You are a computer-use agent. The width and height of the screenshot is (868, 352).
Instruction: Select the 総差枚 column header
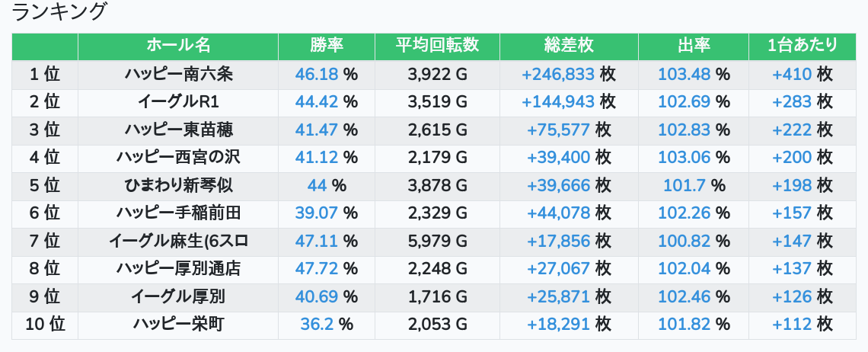[x=569, y=46]
